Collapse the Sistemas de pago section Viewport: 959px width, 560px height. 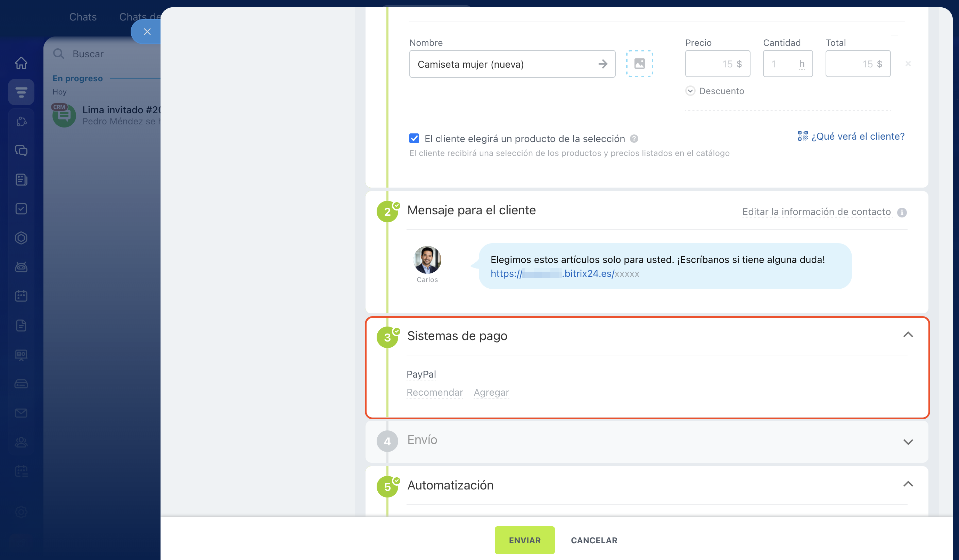(908, 335)
